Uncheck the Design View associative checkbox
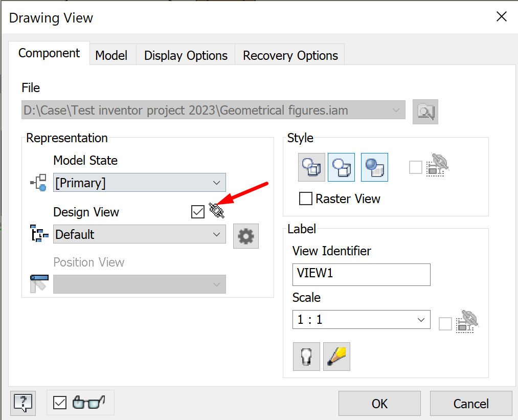The width and height of the screenshot is (518, 420). coord(198,211)
